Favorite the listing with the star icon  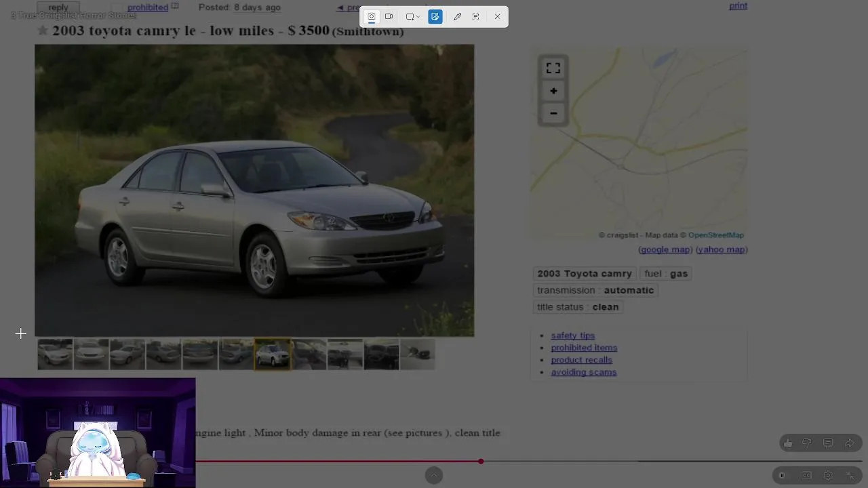point(43,30)
